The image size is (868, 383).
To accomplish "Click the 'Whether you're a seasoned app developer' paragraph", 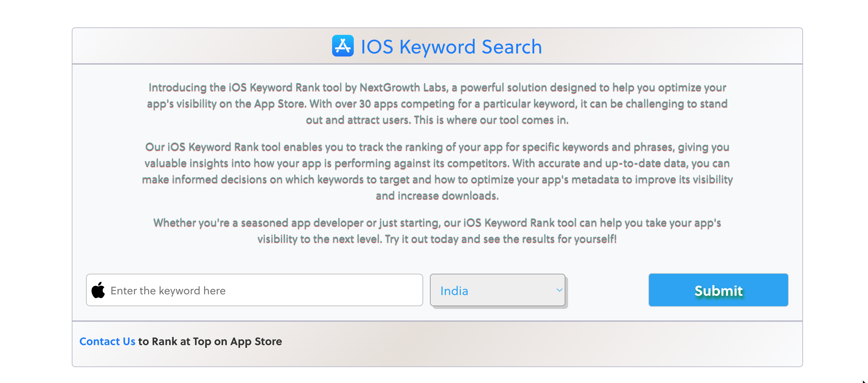I will [437, 231].
